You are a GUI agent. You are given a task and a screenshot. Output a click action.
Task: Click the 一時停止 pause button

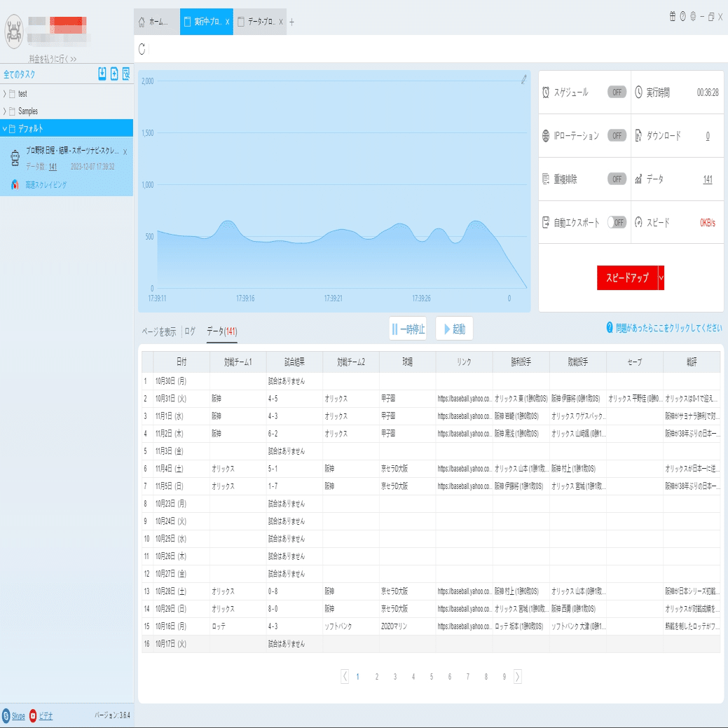click(408, 329)
